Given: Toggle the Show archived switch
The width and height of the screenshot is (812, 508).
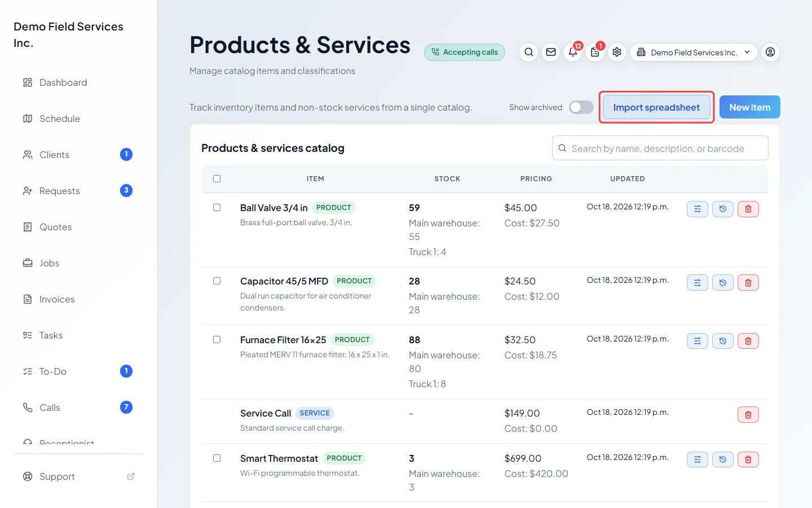Looking at the screenshot, I should click(581, 107).
